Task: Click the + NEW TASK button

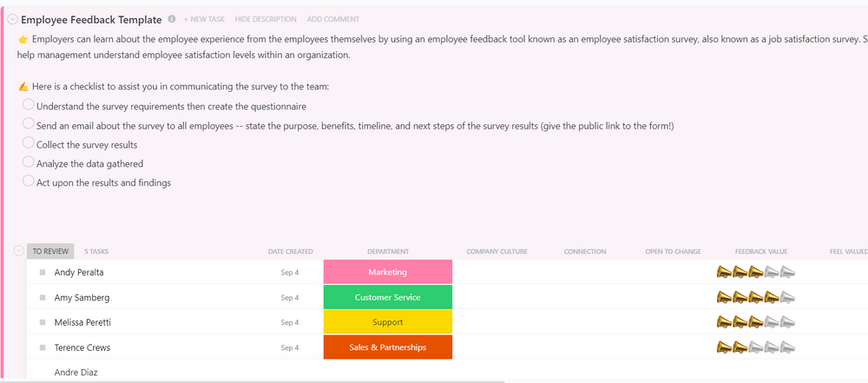Action: click(x=205, y=19)
